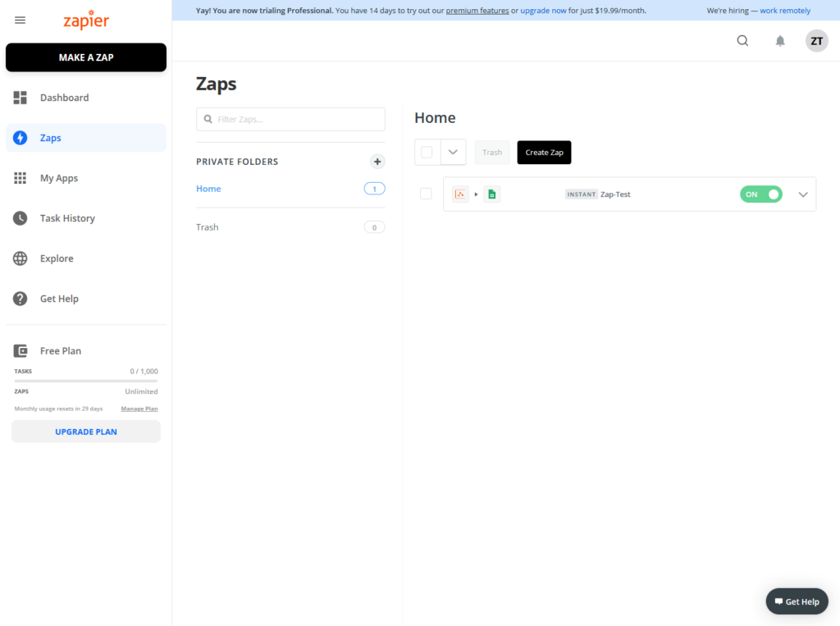Add a new private folder with plus icon
This screenshot has width=840, height=626.
(377, 162)
